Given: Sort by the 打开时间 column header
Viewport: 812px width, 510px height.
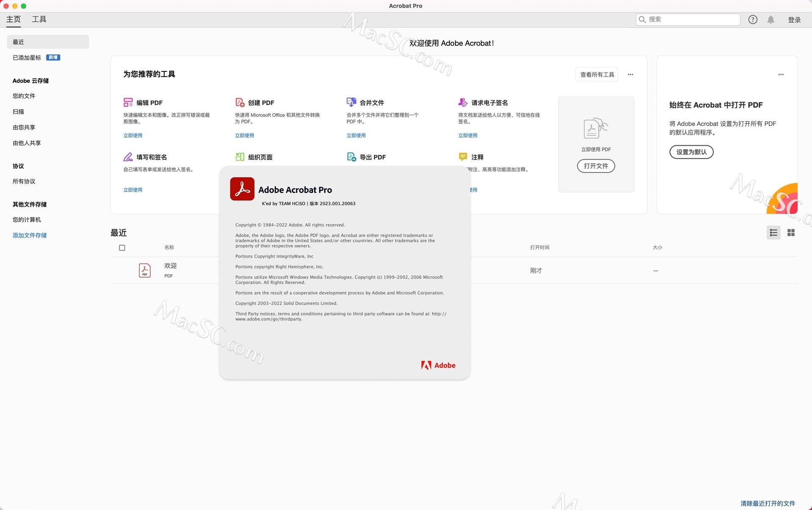Looking at the screenshot, I should (540, 247).
